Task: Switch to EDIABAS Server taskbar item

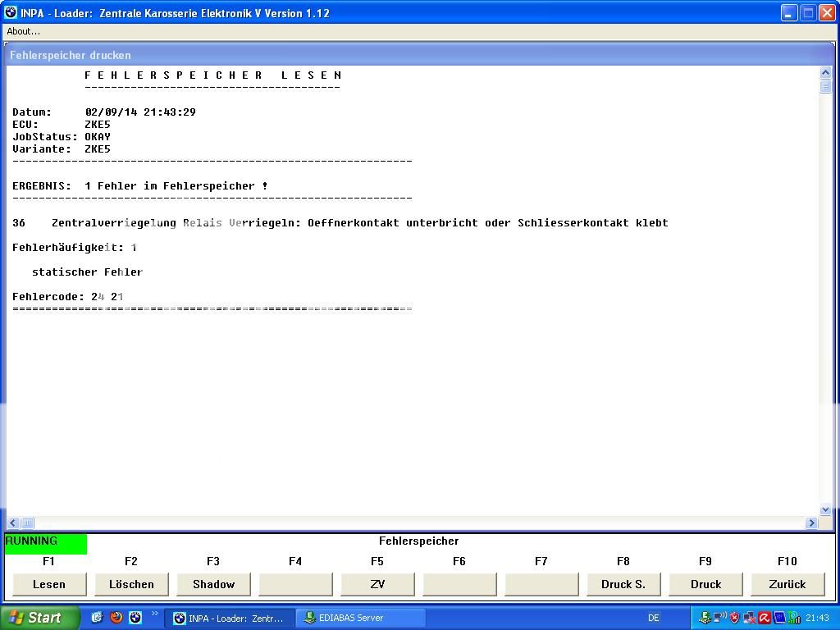Action: pyautogui.click(x=360, y=618)
